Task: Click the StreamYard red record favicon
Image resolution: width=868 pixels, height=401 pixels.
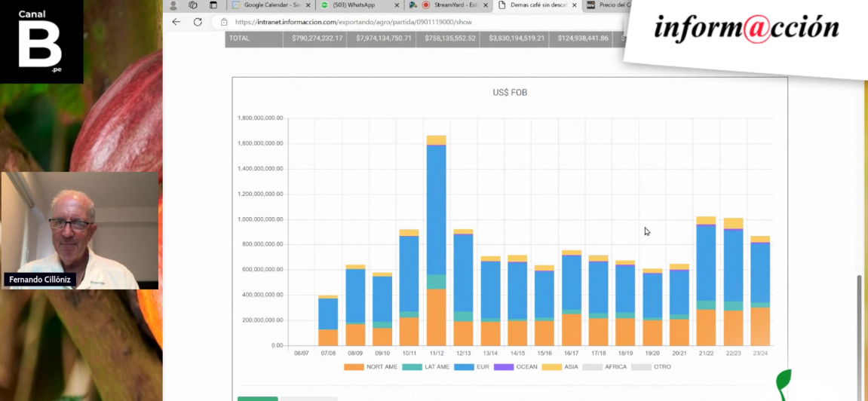Action: coord(425,5)
